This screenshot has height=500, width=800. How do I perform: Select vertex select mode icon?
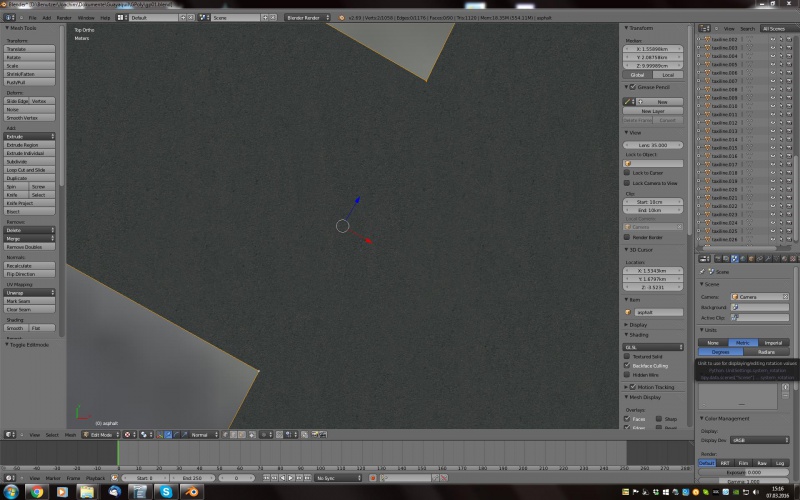[x=226, y=435]
